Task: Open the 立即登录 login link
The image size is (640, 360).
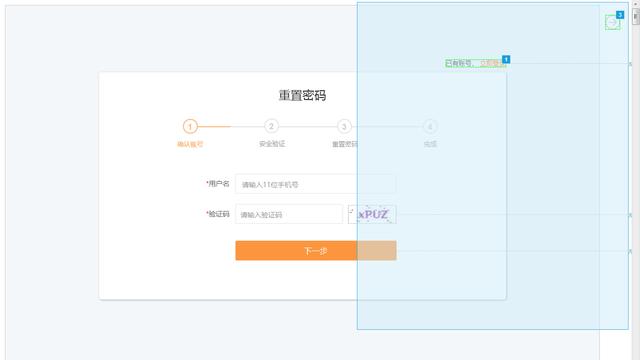Action: (492, 63)
